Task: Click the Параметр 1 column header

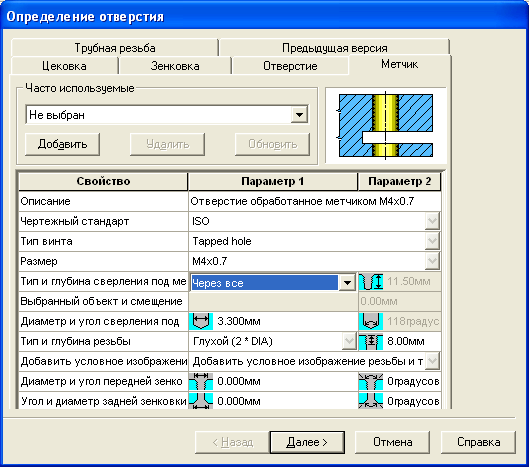Action: (x=273, y=181)
